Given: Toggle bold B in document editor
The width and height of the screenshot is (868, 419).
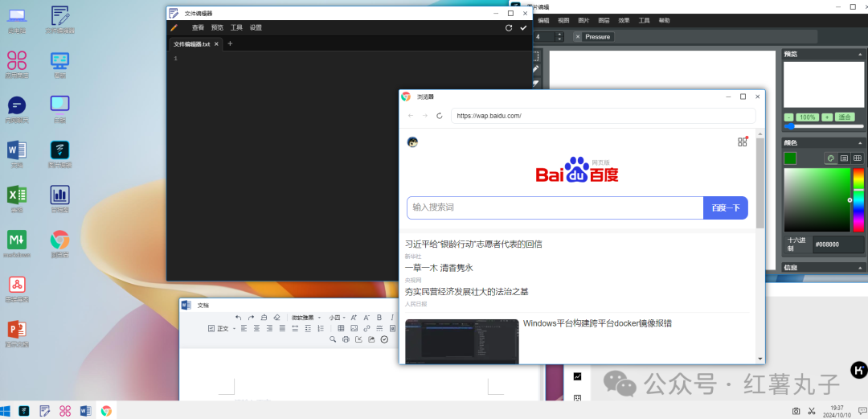Looking at the screenshot, I should point(379,318).
